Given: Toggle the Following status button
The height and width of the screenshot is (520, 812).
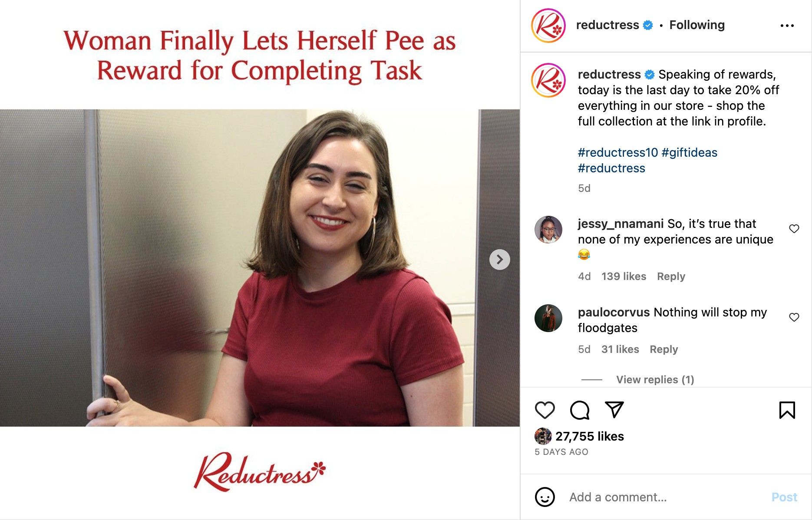Looking at the screenshot, I should click(697, 25).
